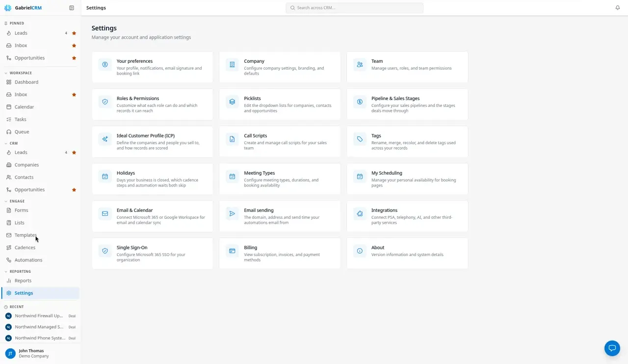Click the profile icon on Your preferences
The image size is (628, 364).
(105, 64)
